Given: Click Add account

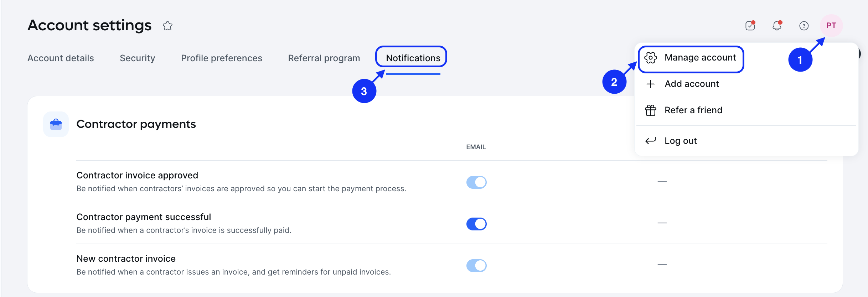Looking at the screenshot, I should 691,84.
